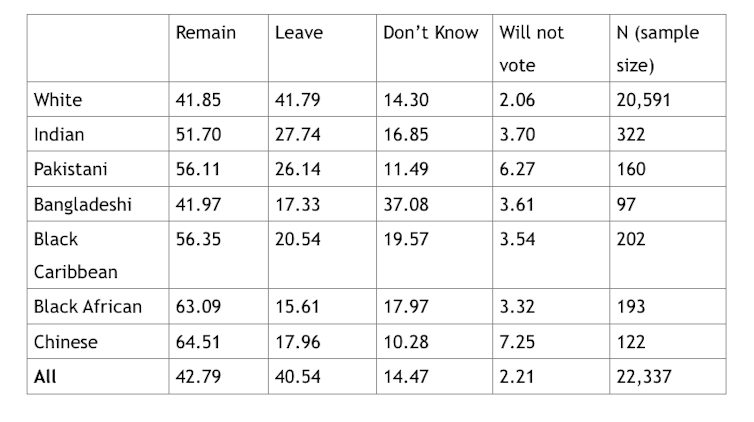The image size is (754, 422).
Task: Click the N (sample size) header
Action: pos(658,49)
